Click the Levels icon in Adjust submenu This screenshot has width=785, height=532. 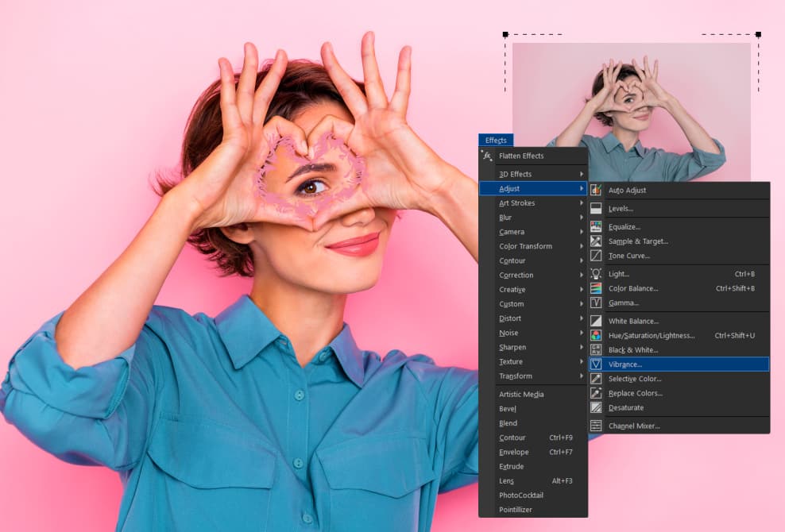[x=596, y=209]
